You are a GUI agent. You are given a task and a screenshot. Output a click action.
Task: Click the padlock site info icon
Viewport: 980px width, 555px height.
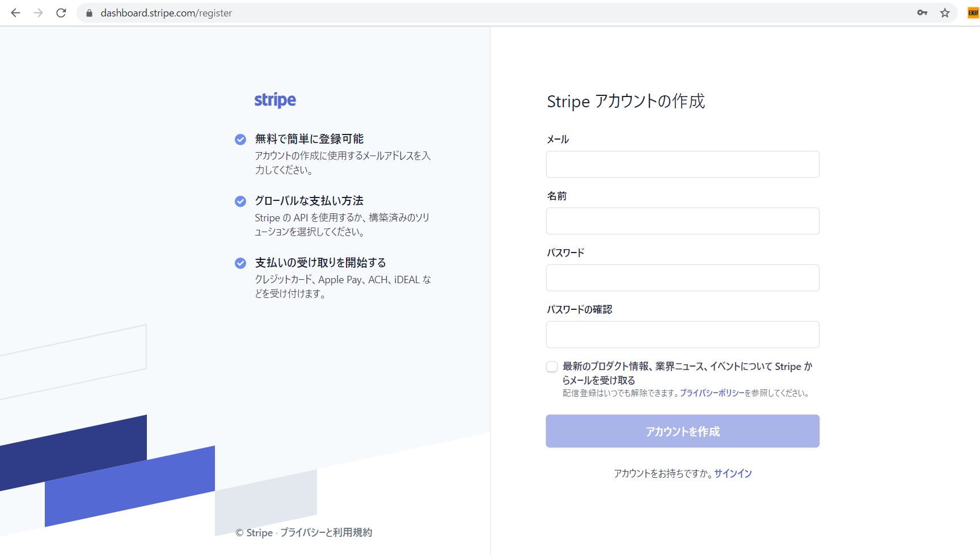pyautogui.click(x=89, y=12)
